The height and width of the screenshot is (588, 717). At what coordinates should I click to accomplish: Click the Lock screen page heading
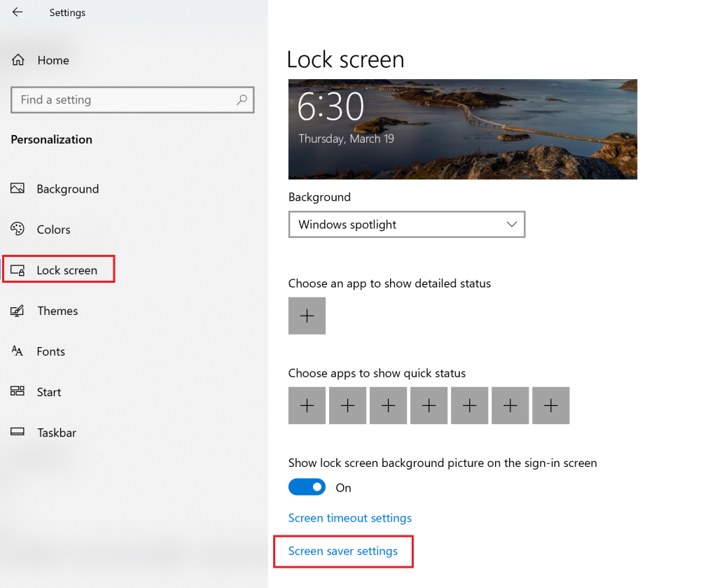pos(346,59)
